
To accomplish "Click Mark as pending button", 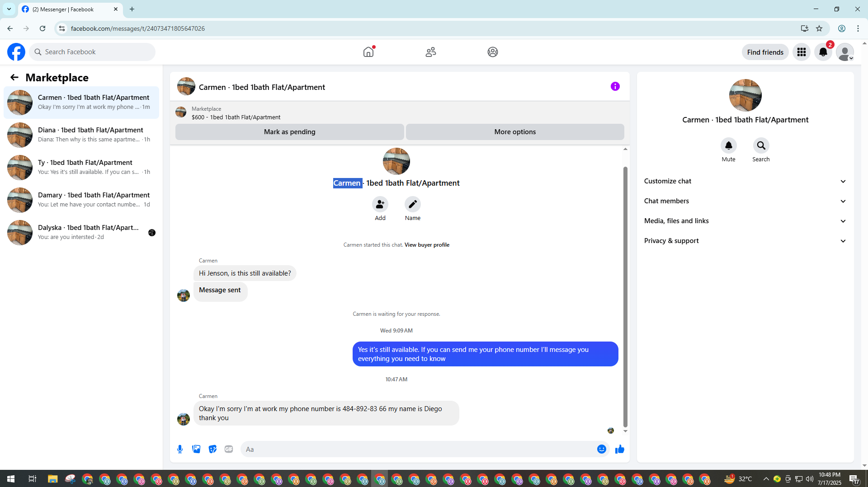I will (289, 132).
